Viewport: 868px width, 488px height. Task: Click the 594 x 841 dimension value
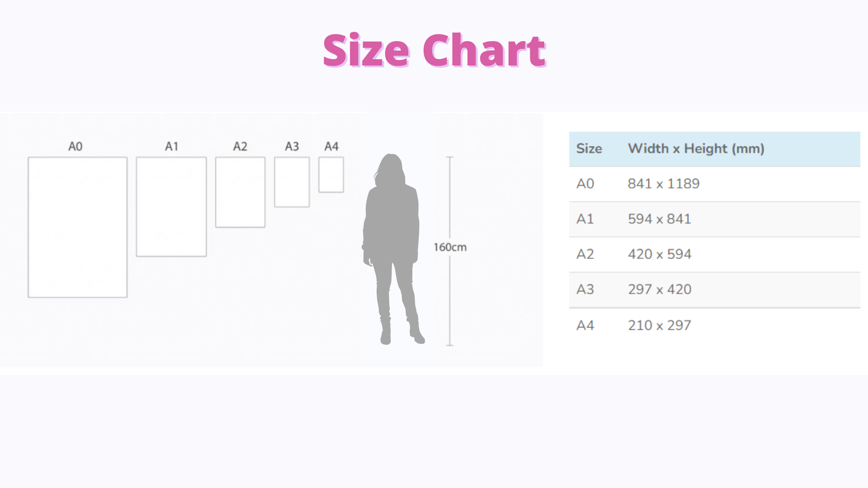click(x=659, y=219)
